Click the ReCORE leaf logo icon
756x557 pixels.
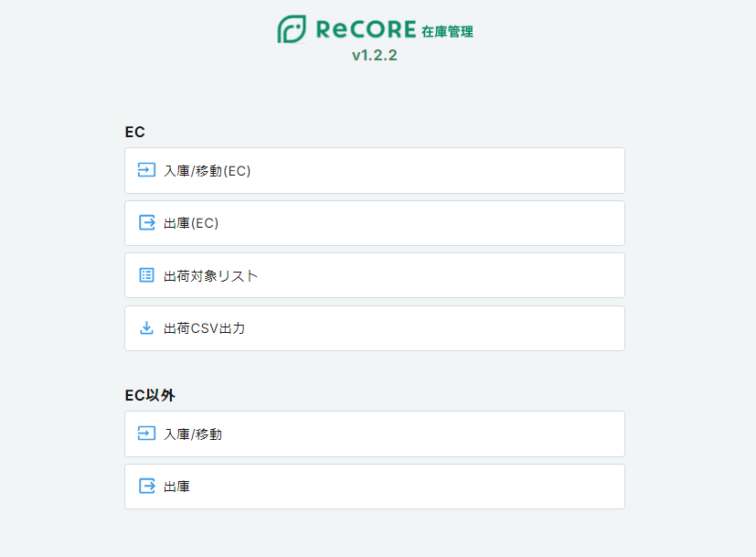(292, 29)
